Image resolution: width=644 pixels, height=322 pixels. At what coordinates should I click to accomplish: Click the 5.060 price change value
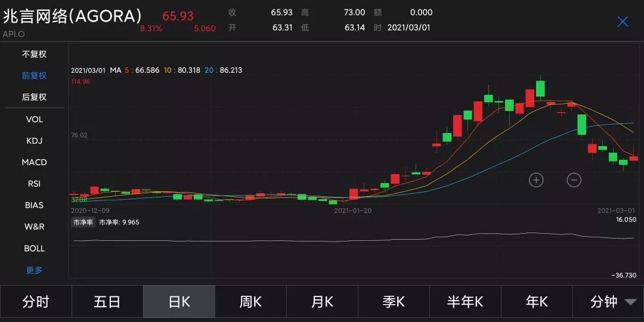point(205,29)
